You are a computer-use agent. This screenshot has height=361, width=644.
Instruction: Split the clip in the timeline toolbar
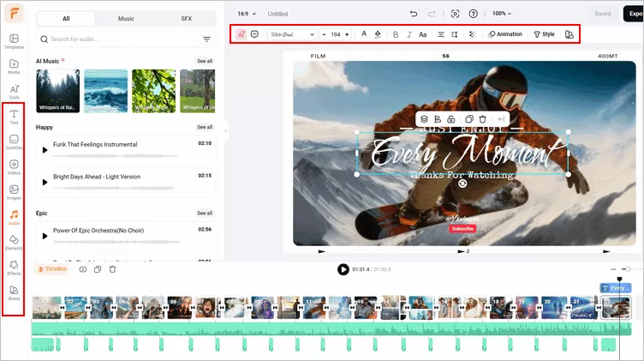coord(83,269)
